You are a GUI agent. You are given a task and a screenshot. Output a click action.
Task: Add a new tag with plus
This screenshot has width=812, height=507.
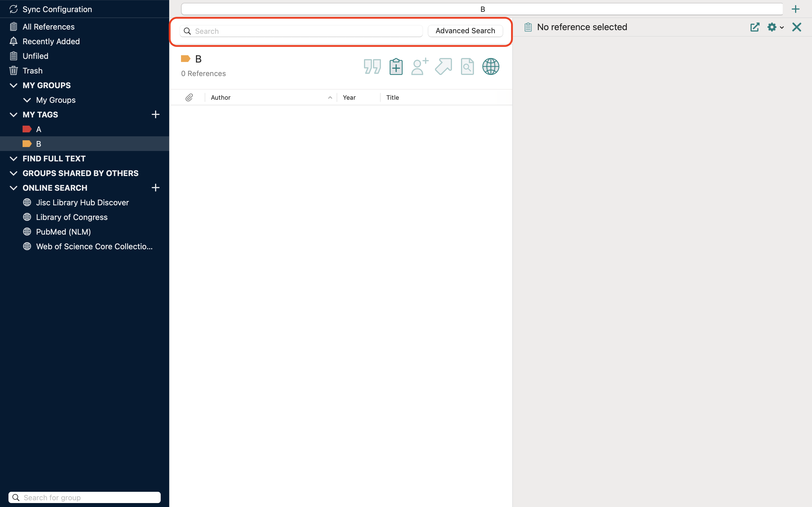coord(155,115)
